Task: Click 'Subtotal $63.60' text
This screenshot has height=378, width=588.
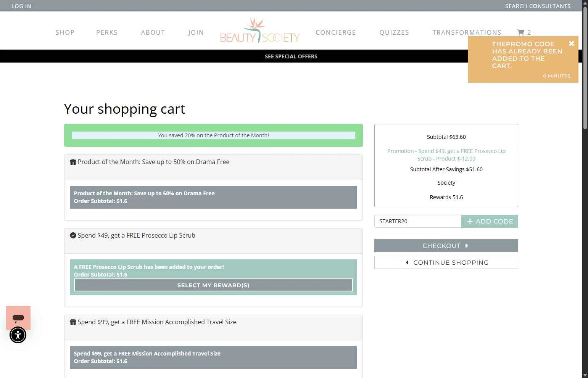Action: [446, 137]
